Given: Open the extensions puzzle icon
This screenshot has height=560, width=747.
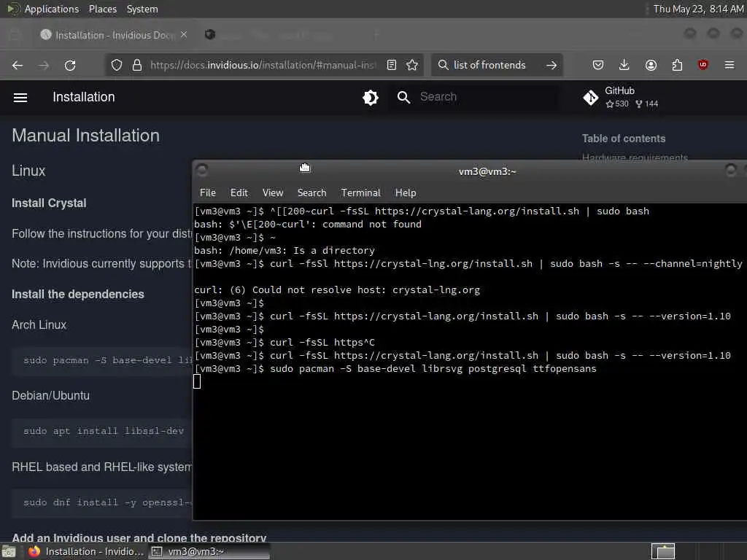Looking at the screenshot, I should click(x=677, y=65).
